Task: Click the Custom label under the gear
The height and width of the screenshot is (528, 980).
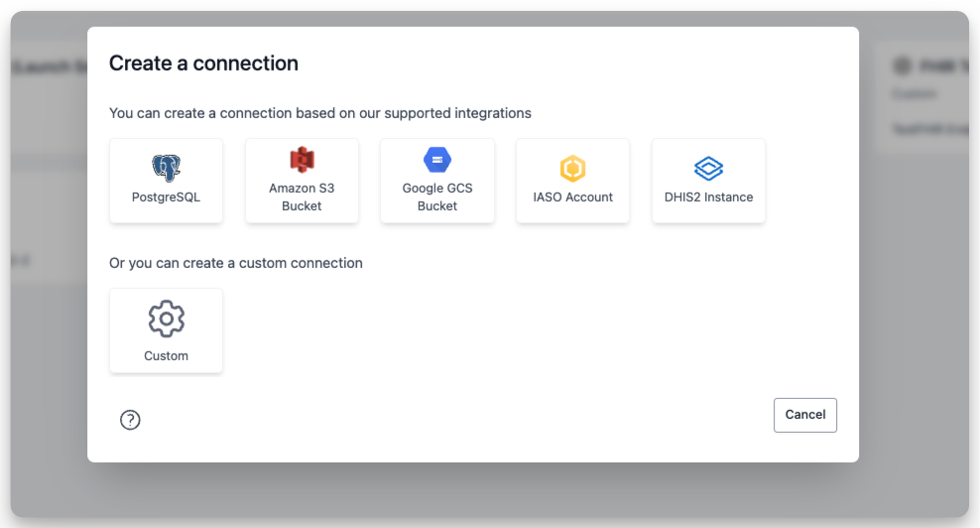Action: [x=166, y=356]
